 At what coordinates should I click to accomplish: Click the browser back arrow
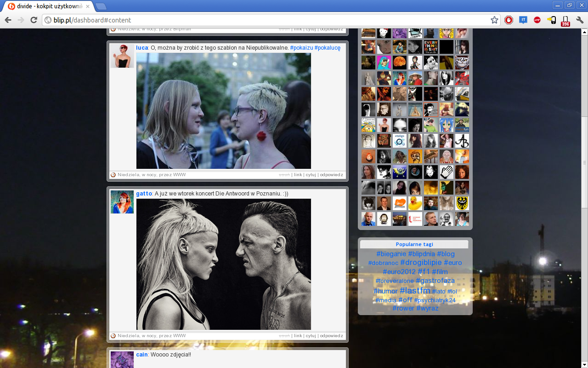(x=8, y=20)
